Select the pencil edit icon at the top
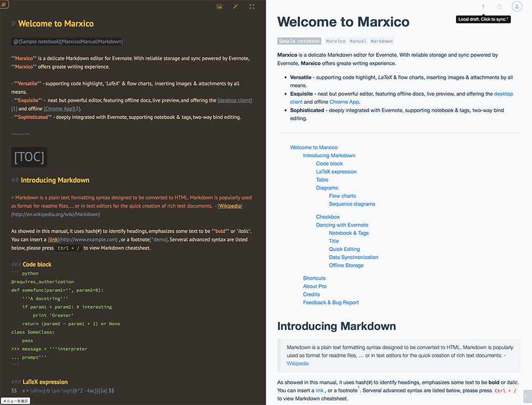 tap(236, 6)
